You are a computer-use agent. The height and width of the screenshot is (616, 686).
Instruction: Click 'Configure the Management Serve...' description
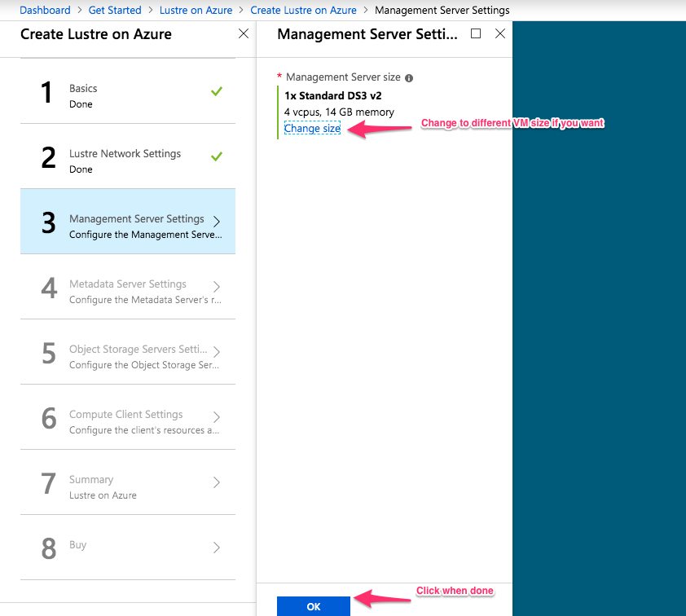(x=146, y=235)
